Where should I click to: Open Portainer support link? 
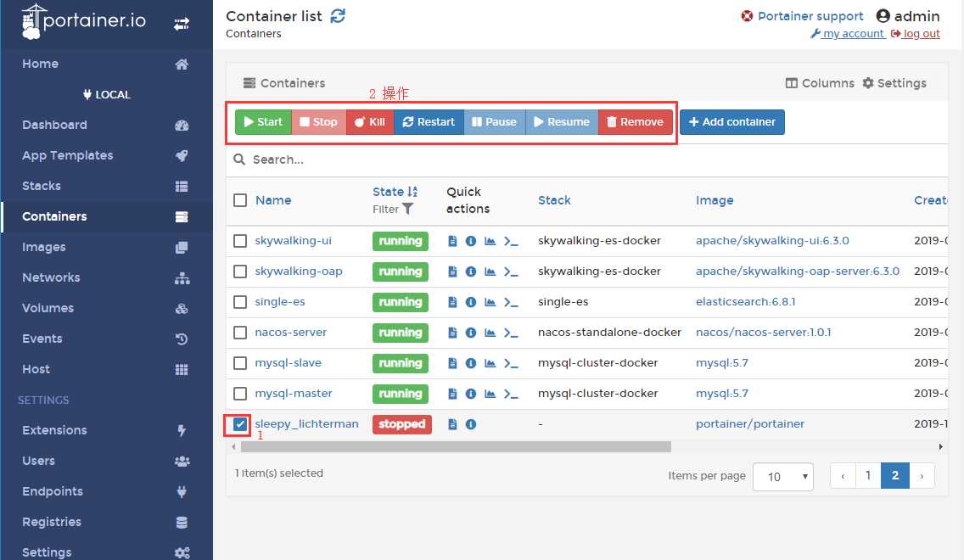pyautogui.click(x=802, y=16)
